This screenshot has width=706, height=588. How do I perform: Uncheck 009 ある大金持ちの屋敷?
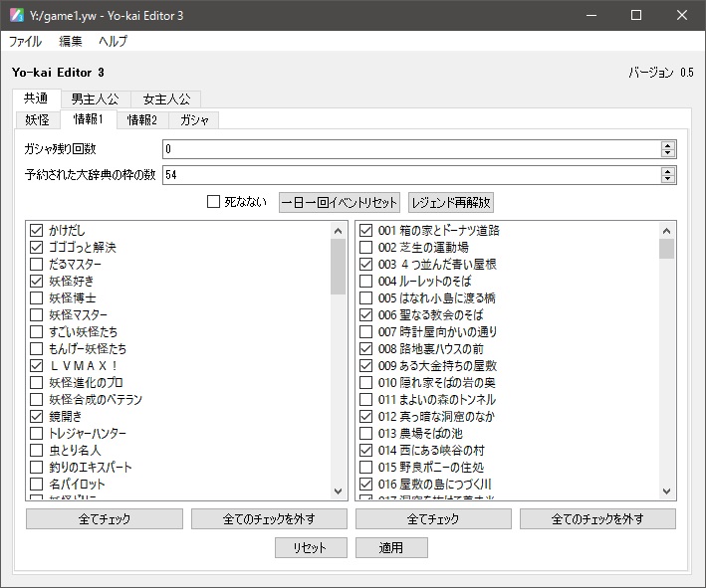tap(366, 366)
